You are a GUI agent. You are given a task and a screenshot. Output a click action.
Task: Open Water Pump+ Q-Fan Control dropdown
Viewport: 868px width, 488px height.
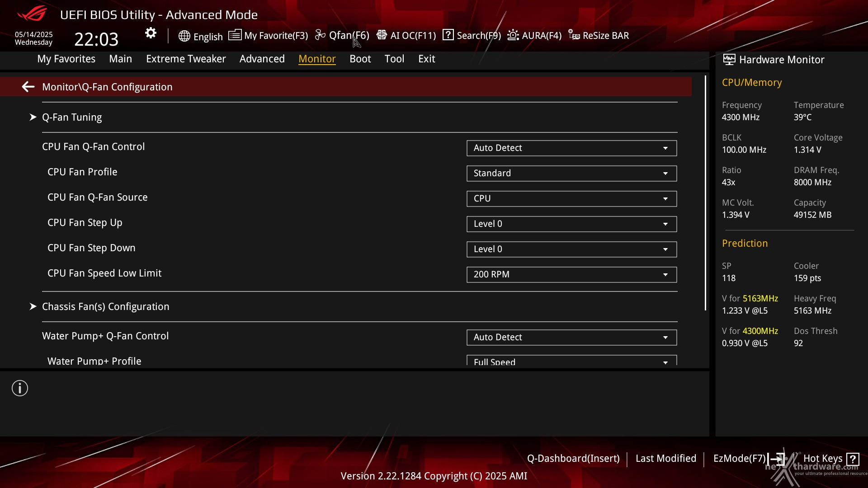pos(571,338)
